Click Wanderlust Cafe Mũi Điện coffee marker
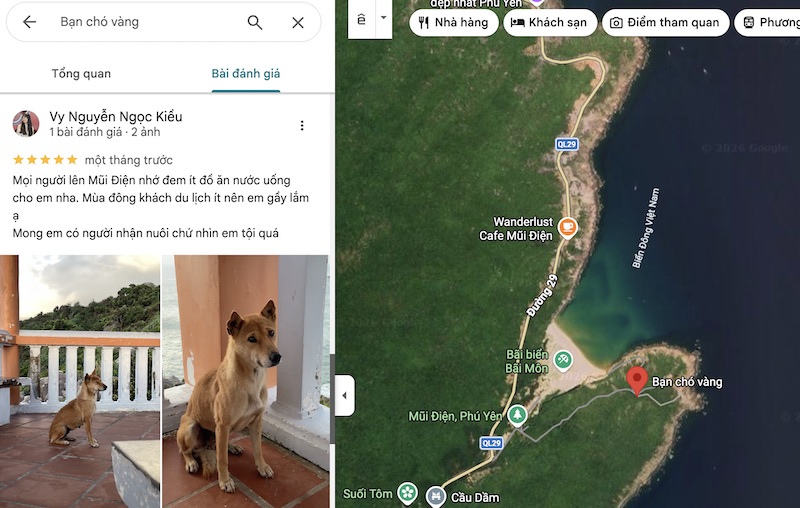Image resolution: width=800 pixels, height=508 pixels. pyautogui.click(x=567, y=227)
